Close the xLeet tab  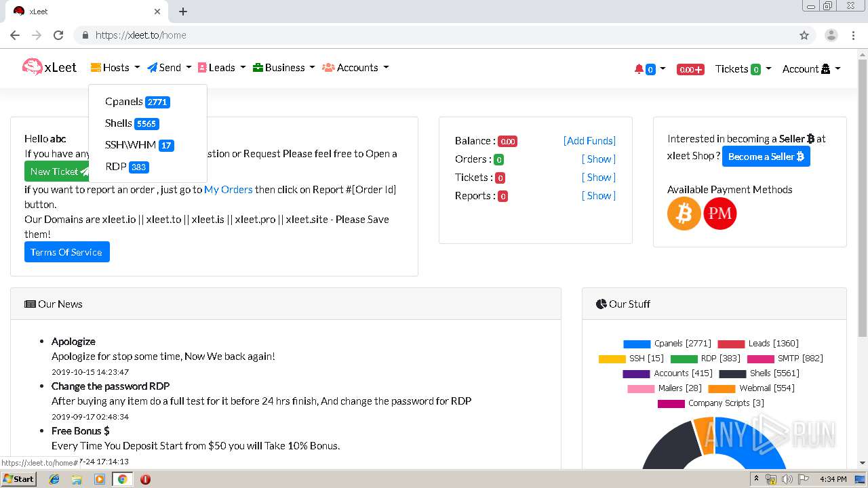[157, 12]
